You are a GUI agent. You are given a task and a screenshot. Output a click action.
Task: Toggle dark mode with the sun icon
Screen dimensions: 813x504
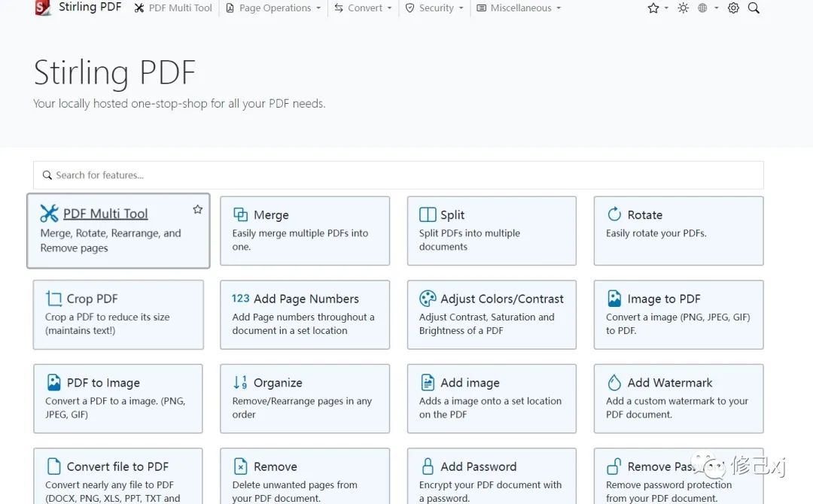pyautogui.click(x=684, y=8)
